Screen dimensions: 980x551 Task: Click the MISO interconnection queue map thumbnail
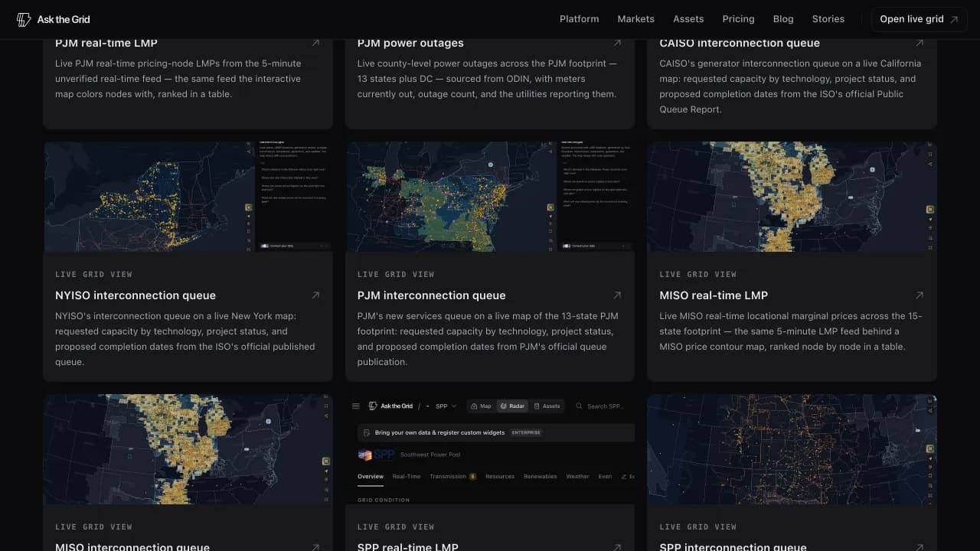188,449
